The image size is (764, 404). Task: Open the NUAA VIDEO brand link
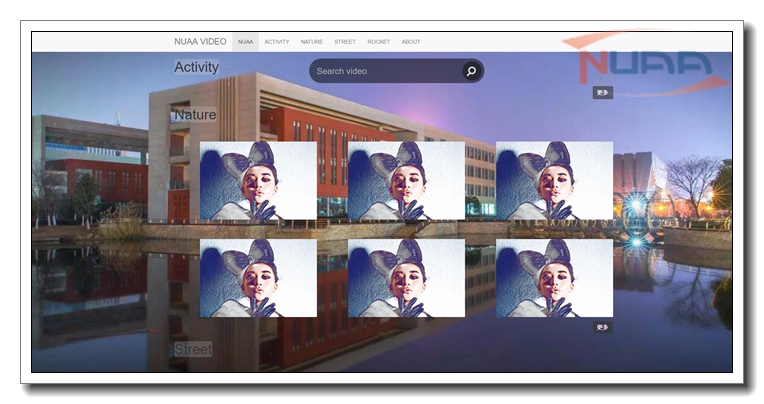pos(200,42)
